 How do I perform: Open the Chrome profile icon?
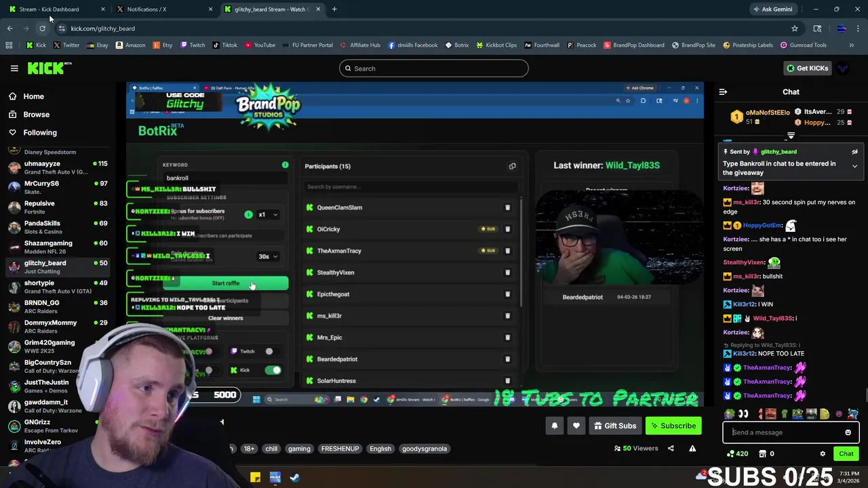click(842, 28)
